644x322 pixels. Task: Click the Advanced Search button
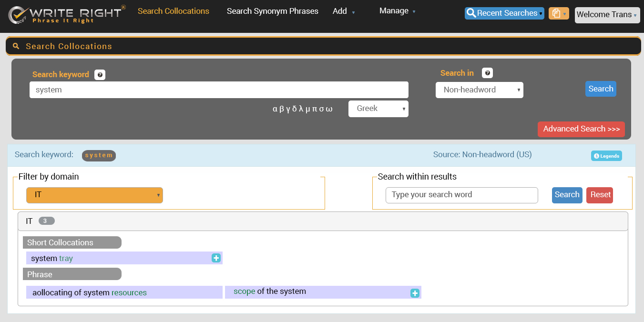click(581, 129)
